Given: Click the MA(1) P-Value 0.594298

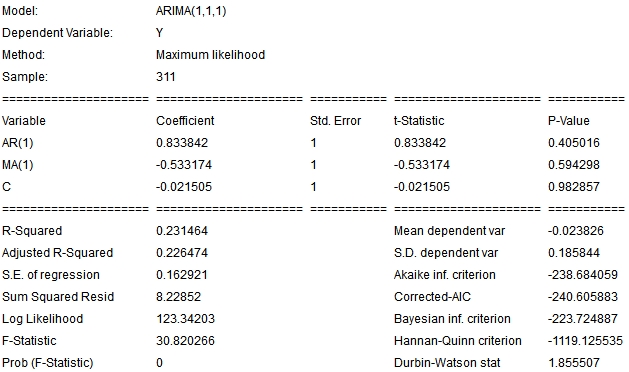Looking at the screenshot, I should [574, 165].
